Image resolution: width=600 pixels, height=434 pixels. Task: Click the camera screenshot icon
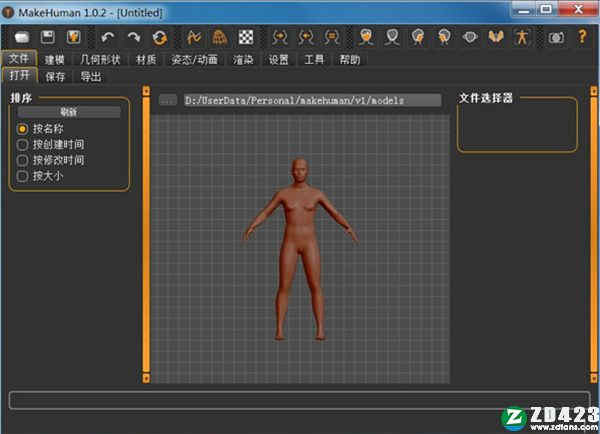tap(556, 38)
